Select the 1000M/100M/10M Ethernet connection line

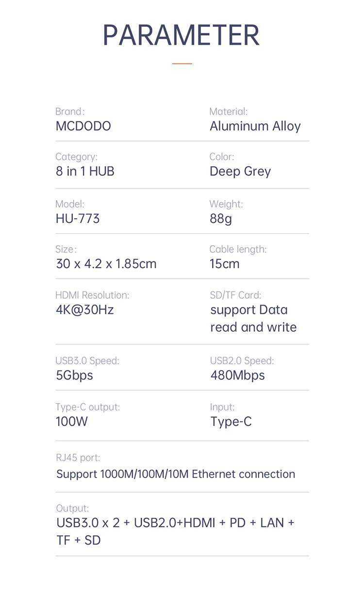(176, 474)
